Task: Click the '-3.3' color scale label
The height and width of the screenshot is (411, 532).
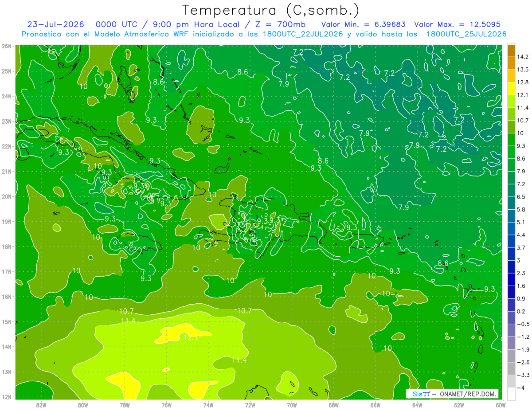Action: coord(523,375)
